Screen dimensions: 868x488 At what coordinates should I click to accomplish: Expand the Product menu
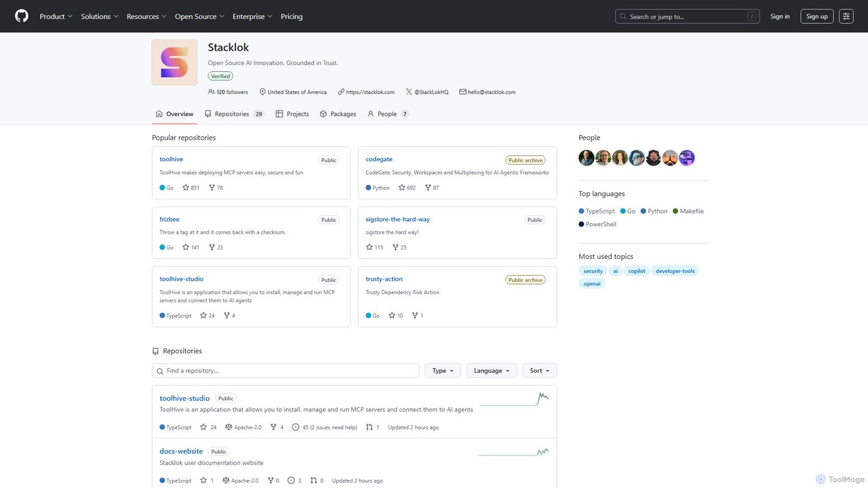pyautogui.click(x=56, y=16)
